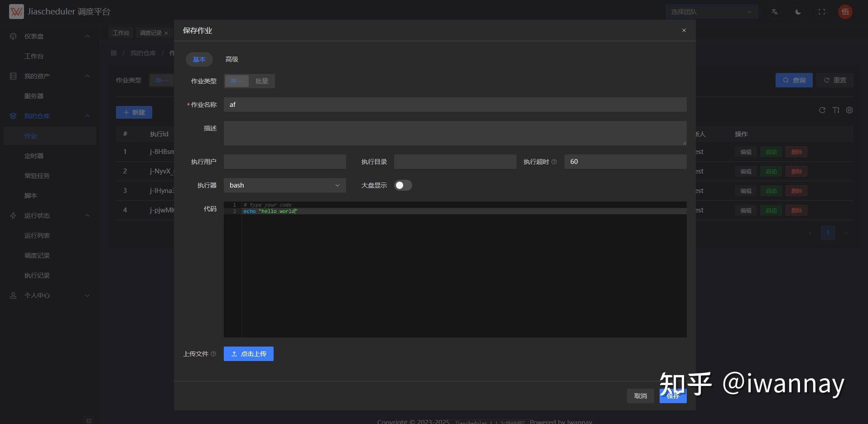868x424 pixels.
Task: Toggle the 大盘显示 switch
Action: 403,185
